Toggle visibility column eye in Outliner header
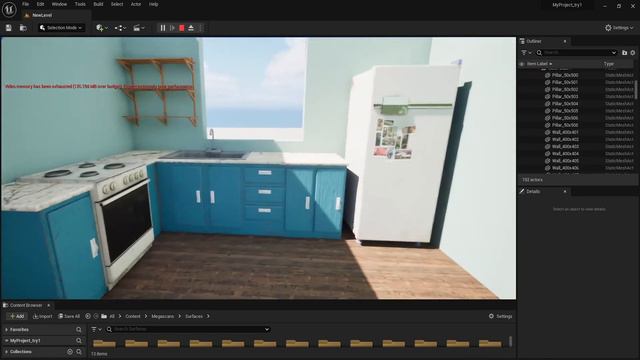This screenshot has height=360, width=640. coord(522,64)
